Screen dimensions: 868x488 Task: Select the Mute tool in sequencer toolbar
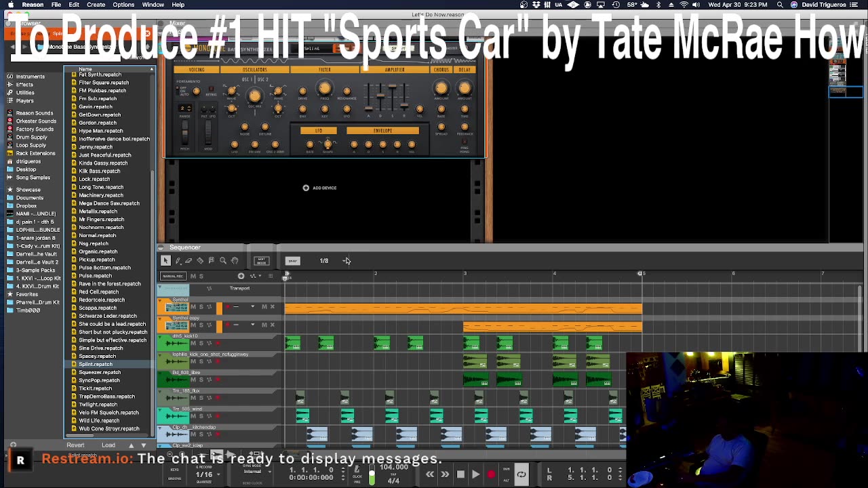coord(211,261)
